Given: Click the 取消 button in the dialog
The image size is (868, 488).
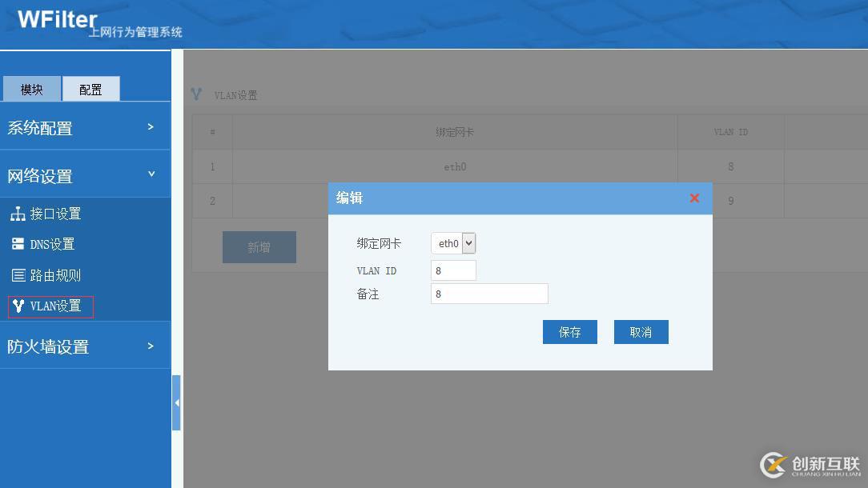Looking at the screenshot, I should [641, 332].
